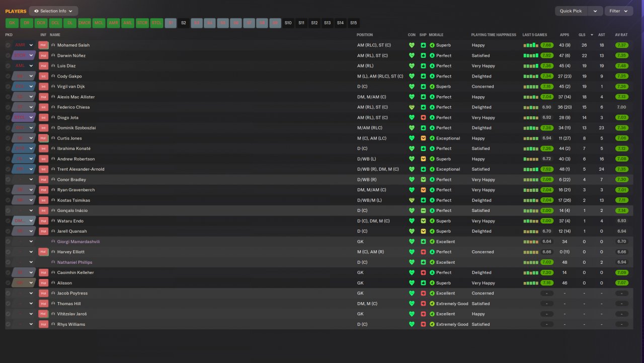Viewport: 644px width, 363px height.
Task: Click the condition heart for Nathaniel Phillips
Action: [412, 262]
